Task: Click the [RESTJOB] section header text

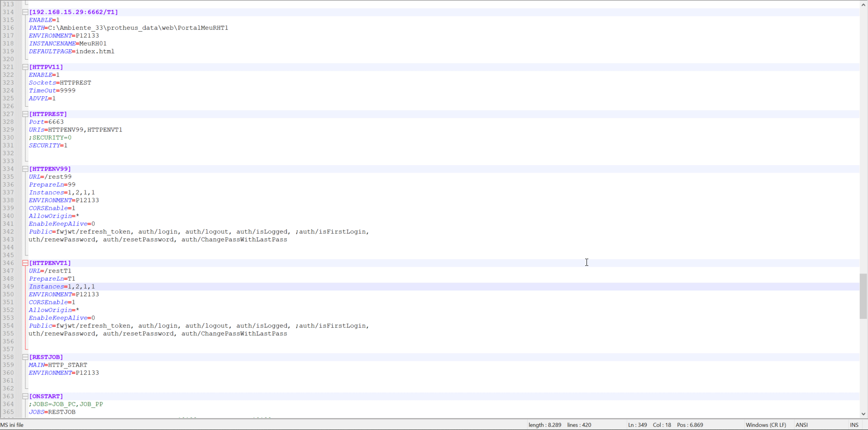Action: 46,357
